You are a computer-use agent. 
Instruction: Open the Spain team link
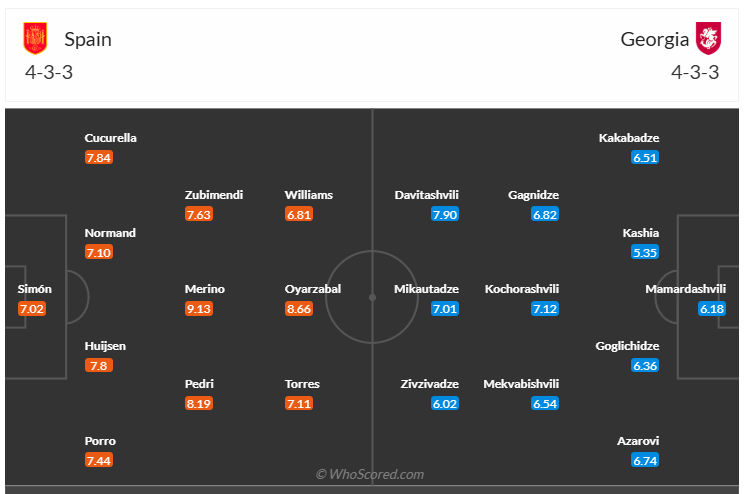click(88, 39)
